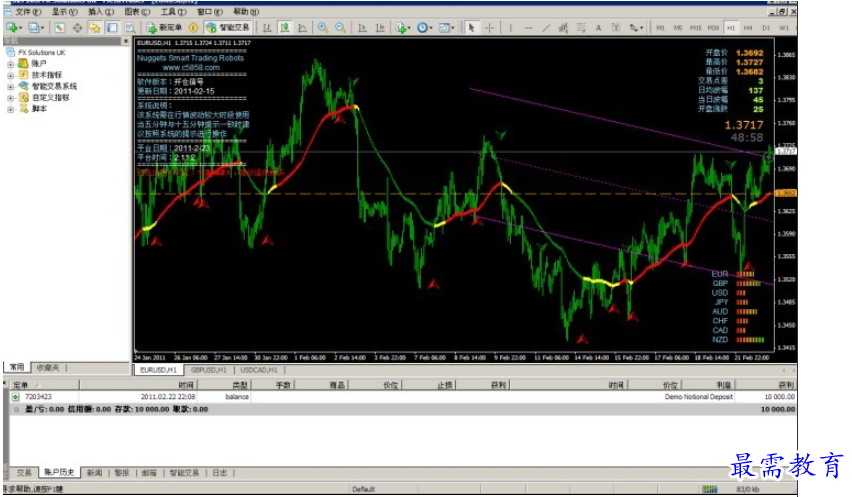
Task: Click the 新定单 New Order button
Action: 165,27
